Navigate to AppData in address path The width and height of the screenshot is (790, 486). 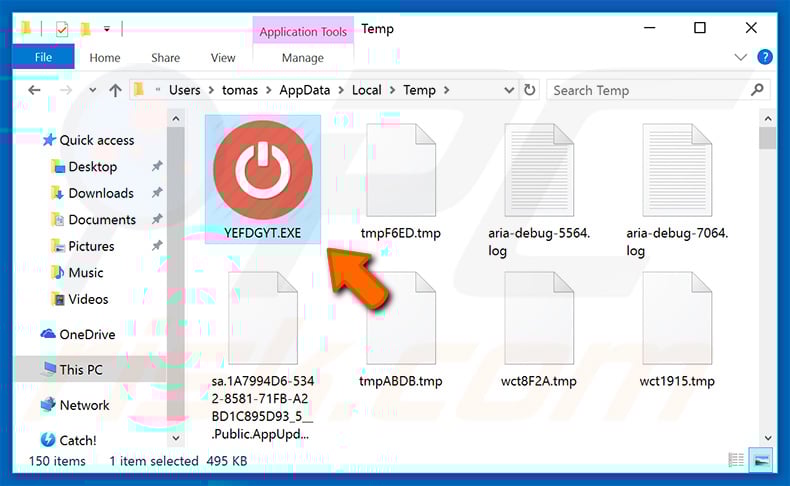pos(305,90)
